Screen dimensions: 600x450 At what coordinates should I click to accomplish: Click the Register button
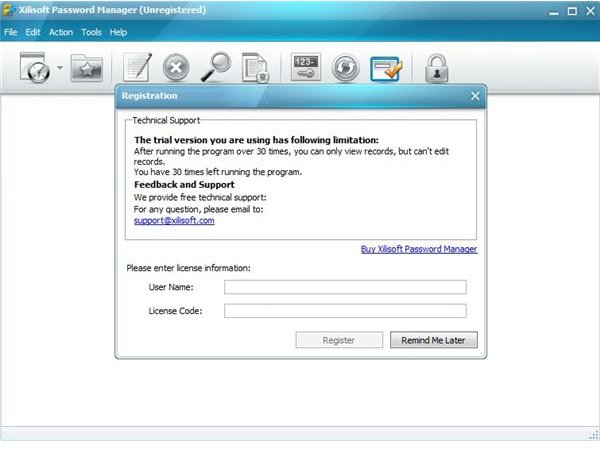click(339, 340)
